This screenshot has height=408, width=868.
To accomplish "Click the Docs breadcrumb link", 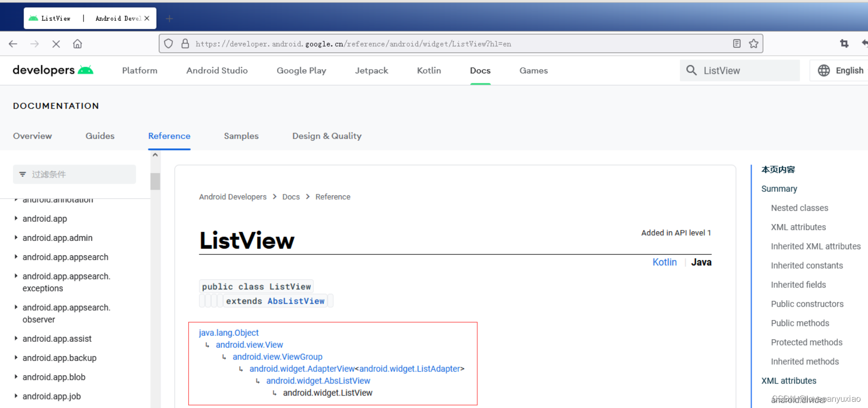I will click(x=291, y=197).
